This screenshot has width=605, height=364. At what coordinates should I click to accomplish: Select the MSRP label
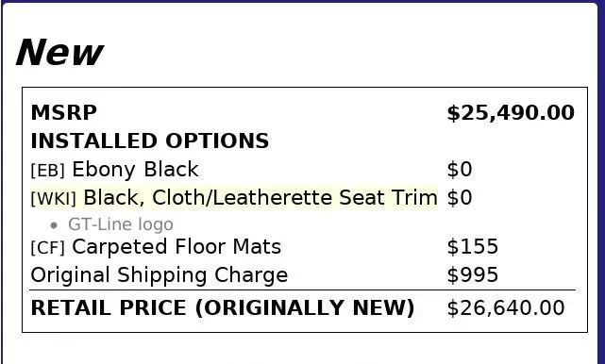(63, 113)
